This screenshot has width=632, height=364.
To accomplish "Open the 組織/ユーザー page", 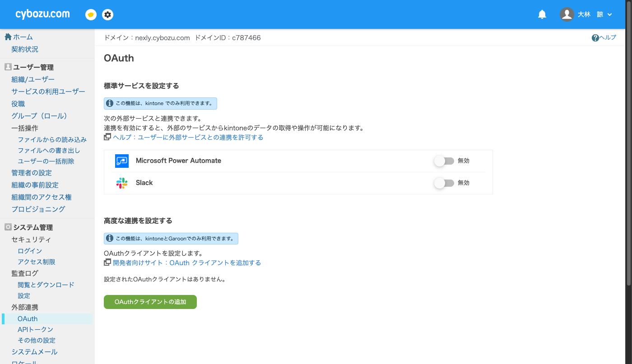I will [33, 79].
